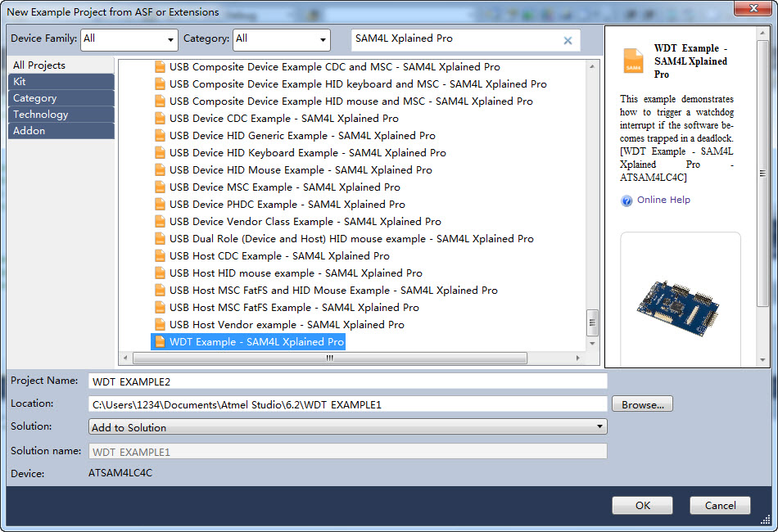Screen dimensions: 778x532
Task: Click the Online Help question mark icon
Action: [x=626, y=201]
